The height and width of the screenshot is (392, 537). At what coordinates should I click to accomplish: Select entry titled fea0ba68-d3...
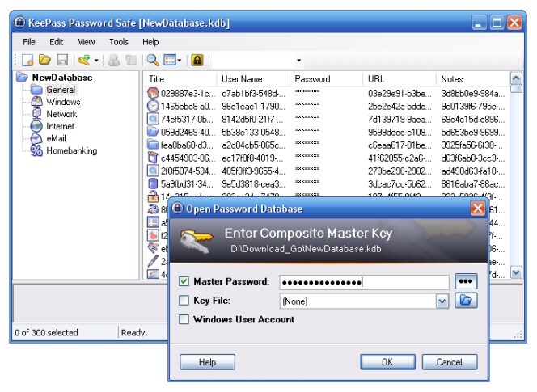click(187, 145)
